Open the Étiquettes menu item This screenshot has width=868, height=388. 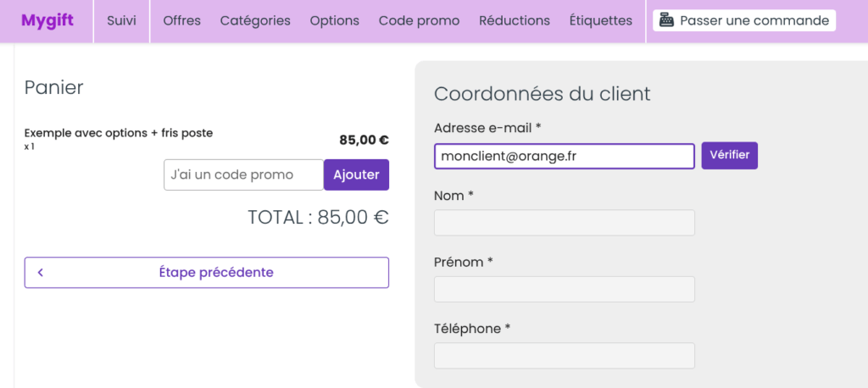pos(601,21)
